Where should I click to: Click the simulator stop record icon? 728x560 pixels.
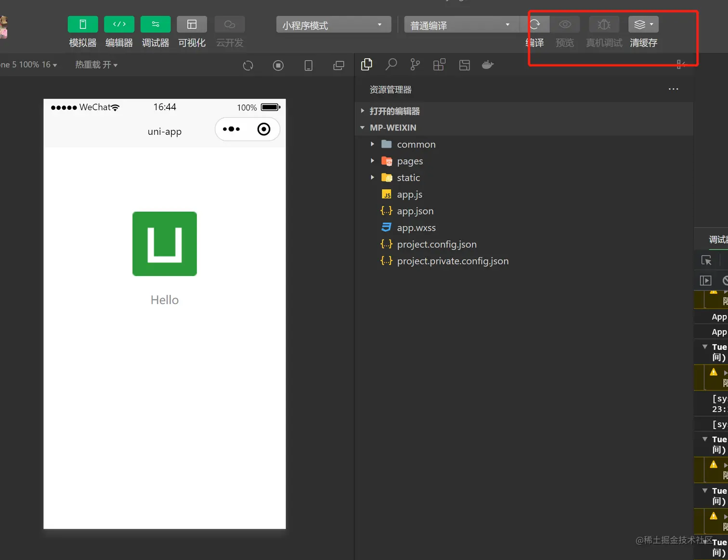pos(278,65)
